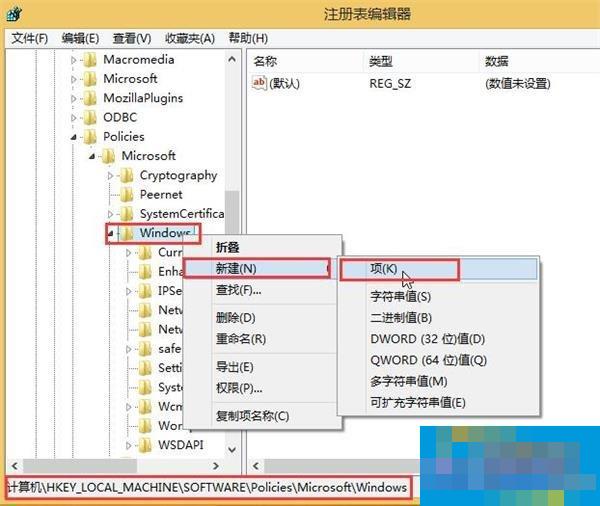Expand the top-level Microsoft key

pos(73,79)
